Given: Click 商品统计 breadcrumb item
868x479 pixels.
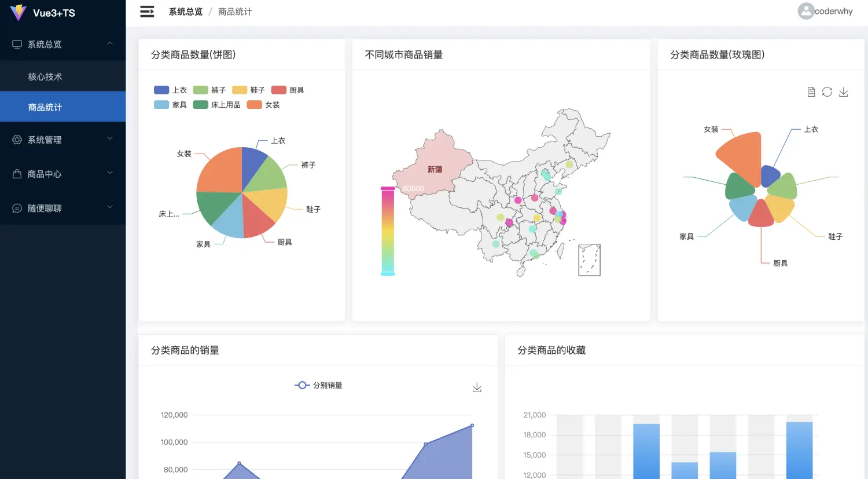Looking at the screenshot, I should click(235, 12).
